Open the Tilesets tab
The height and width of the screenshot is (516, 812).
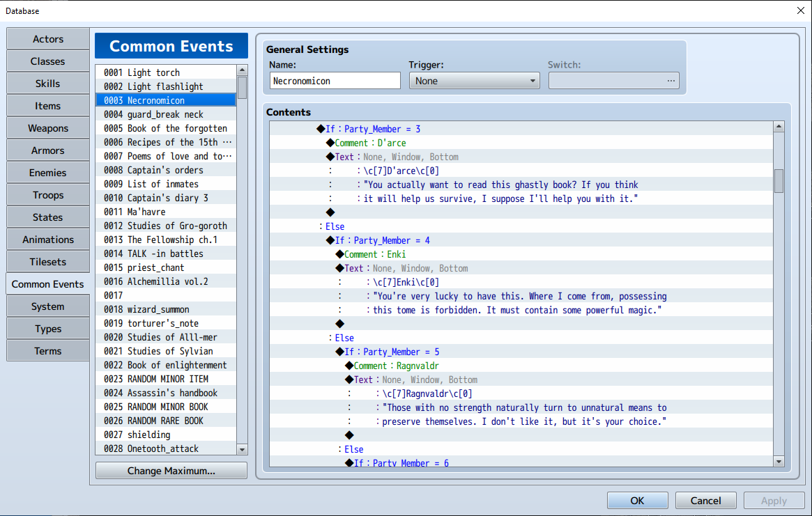click(x=48, y=262)
